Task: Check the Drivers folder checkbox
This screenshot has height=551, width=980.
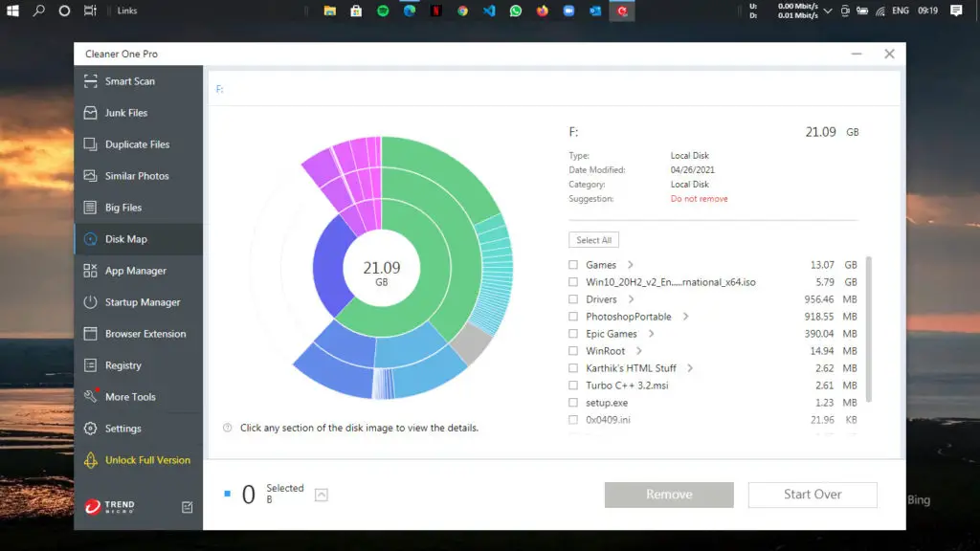Action: [x=573, y=299]
